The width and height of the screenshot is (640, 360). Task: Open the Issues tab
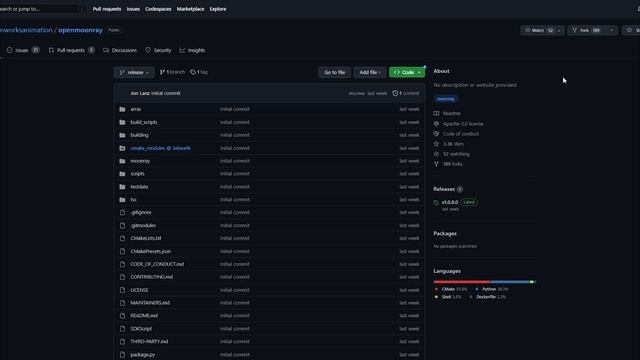point(23,50)
